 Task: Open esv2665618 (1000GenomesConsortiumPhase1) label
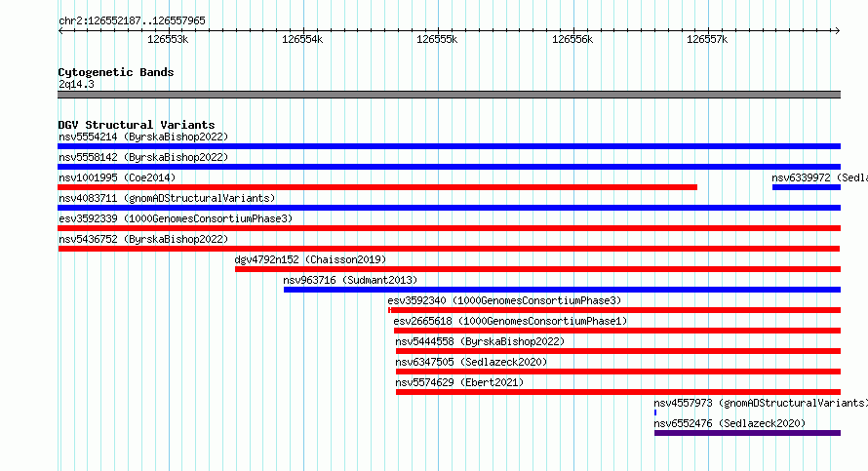coord(510,321)
